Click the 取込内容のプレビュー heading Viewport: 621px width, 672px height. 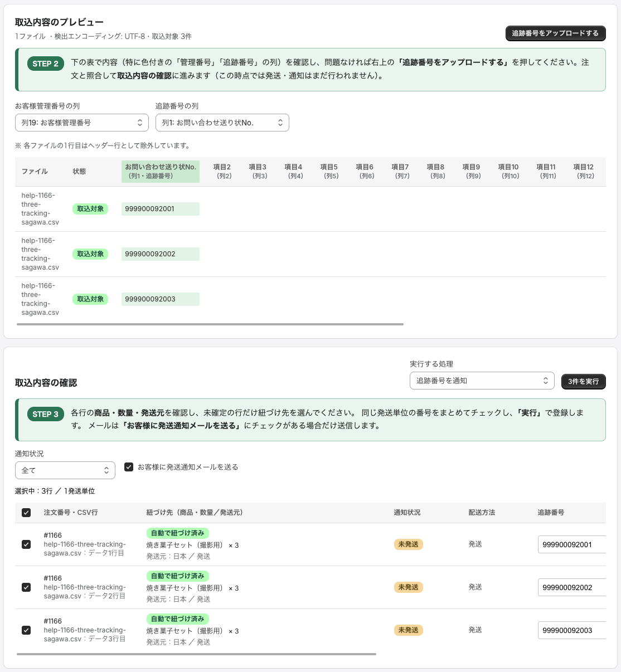(59, 22)
